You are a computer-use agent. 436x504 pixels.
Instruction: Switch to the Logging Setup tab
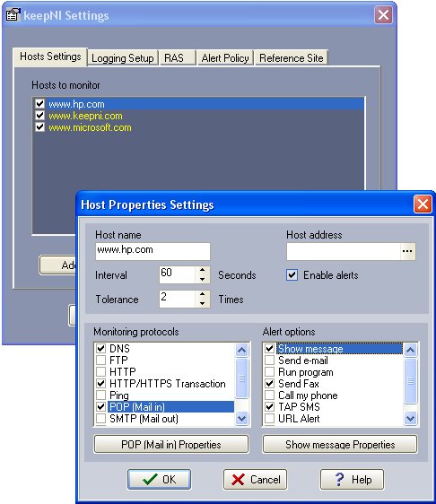(x=123, y=58)
